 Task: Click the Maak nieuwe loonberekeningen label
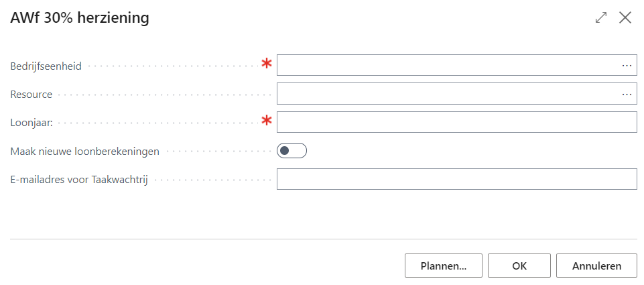(85, 152)
